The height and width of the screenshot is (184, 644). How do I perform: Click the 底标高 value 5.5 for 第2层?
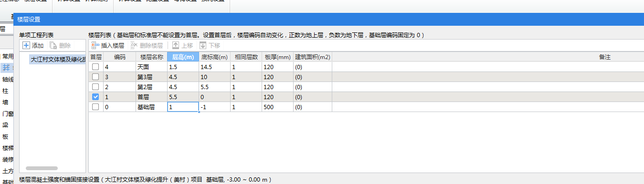pyautogui.click(x=215, y=87)
